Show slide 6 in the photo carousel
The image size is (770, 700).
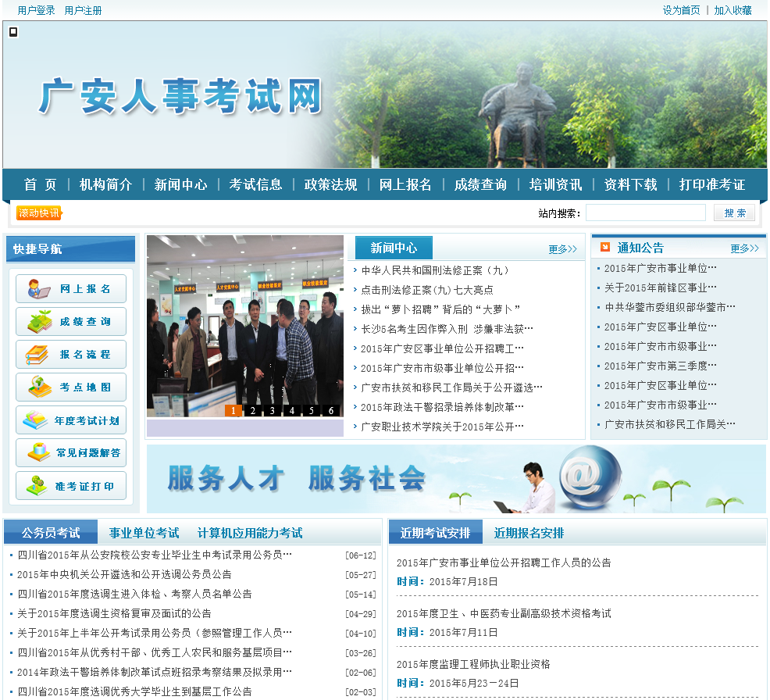tap(331, 411)
